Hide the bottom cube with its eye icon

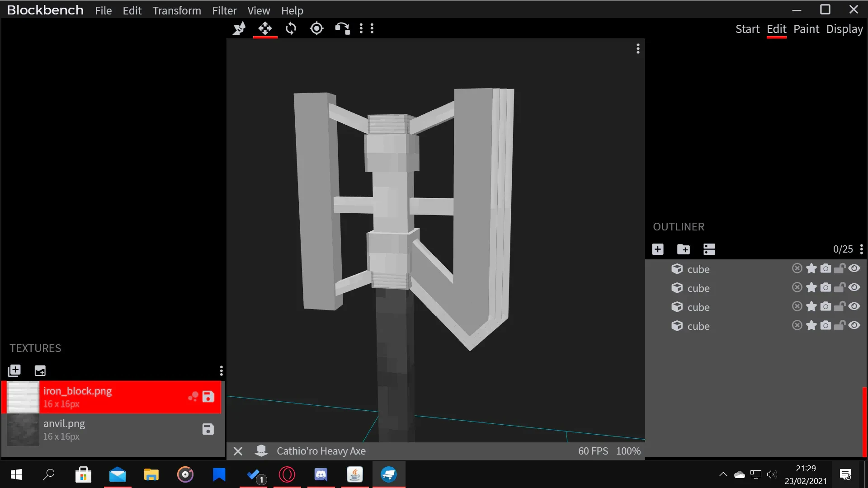pyautogui.click(x=854, y=325)
